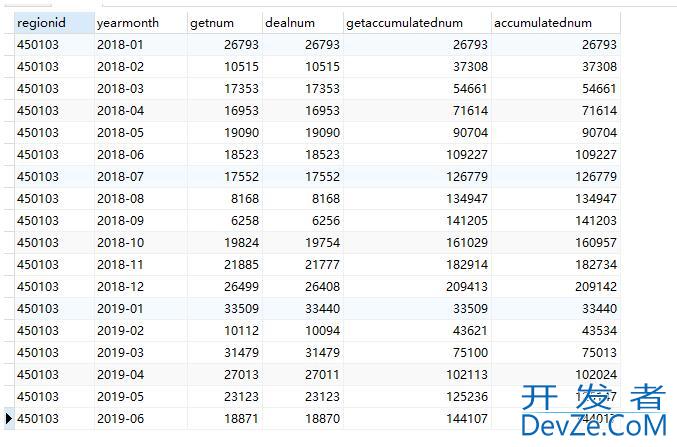Select yearmonth cell 2019-01
Screen dimensions: 677x447
(x=141, y=309)
